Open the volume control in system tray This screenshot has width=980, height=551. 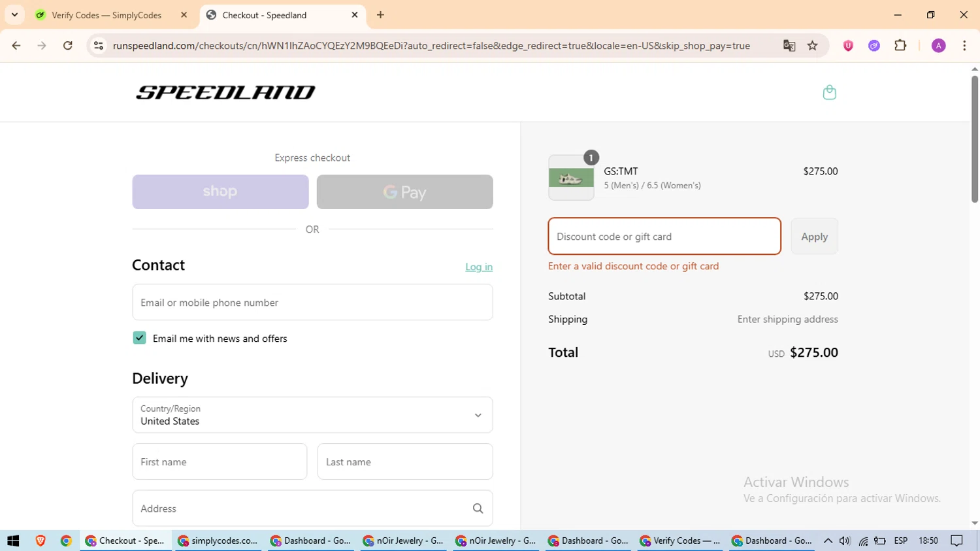845,541
